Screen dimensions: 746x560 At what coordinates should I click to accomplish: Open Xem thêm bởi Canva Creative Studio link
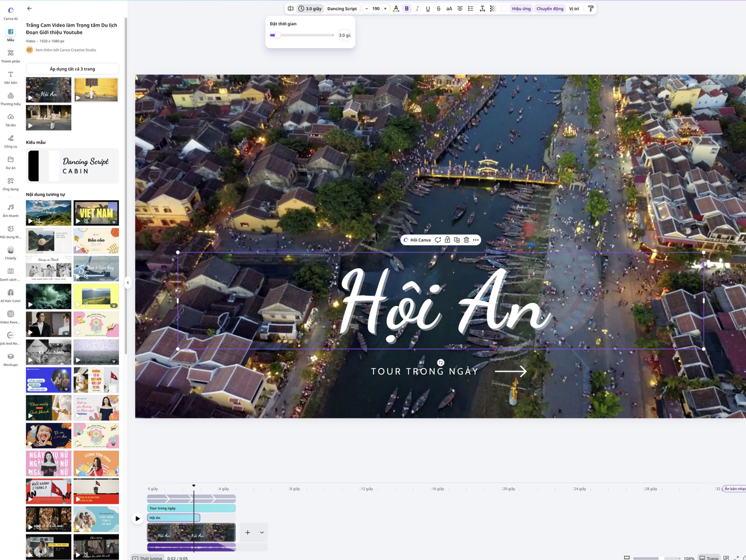coord(66,50)
